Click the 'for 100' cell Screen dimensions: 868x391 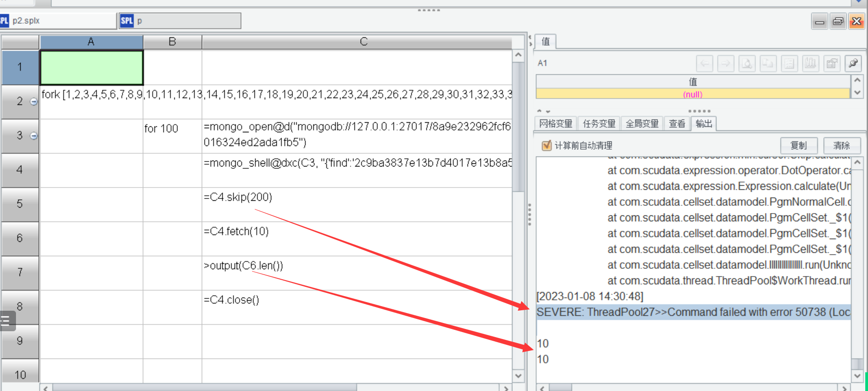pos(172,136)
